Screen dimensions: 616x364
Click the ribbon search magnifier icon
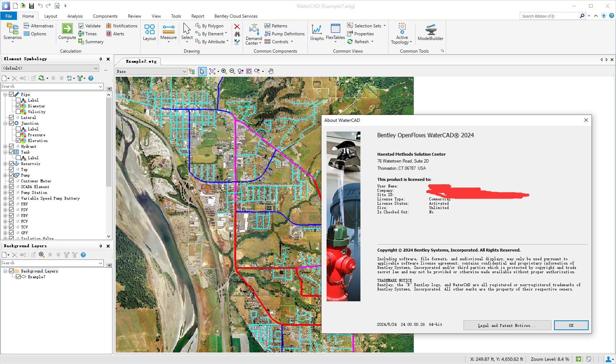coord(582,16)
